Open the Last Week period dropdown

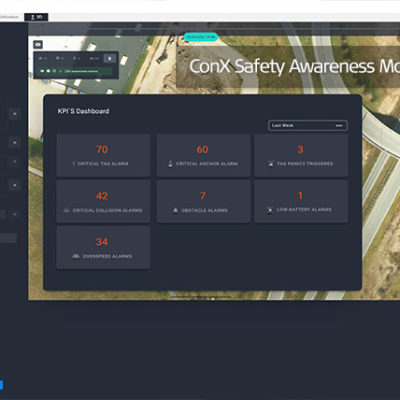pos(308,125)
